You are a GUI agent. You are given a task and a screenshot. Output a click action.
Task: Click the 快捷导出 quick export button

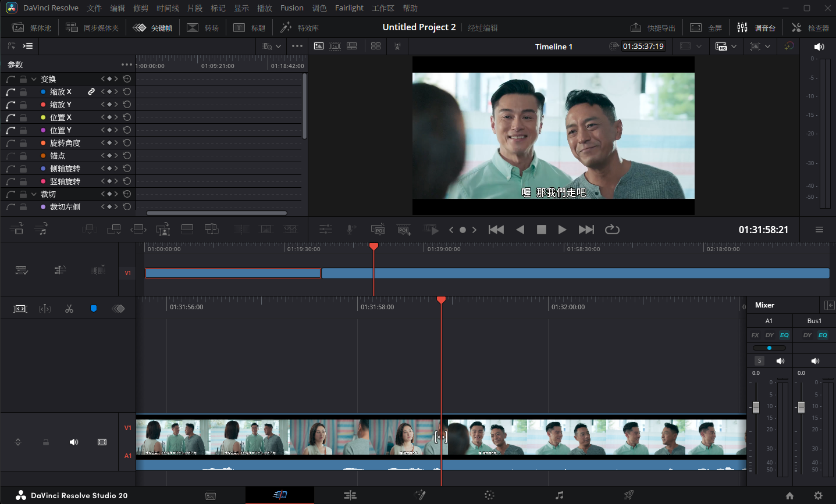tap(653, 27)
